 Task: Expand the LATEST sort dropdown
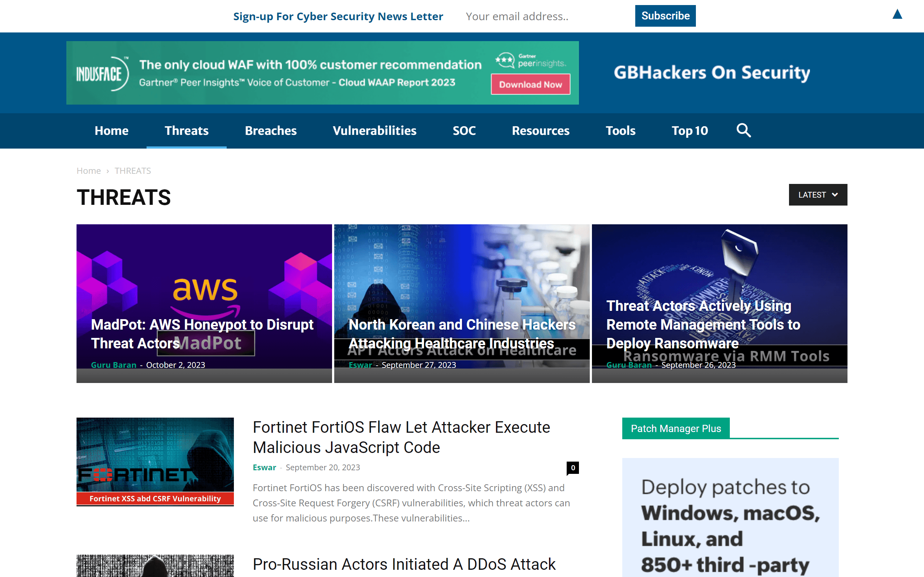point(818,195)
